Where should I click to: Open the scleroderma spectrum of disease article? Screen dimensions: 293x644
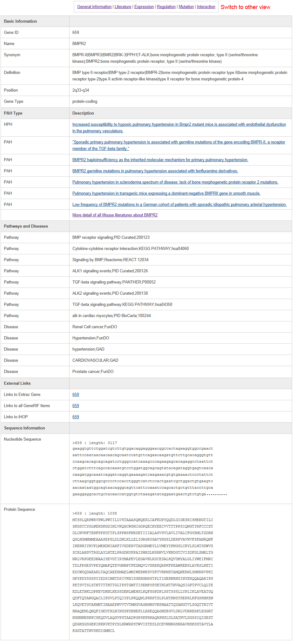pyautogui.click(x=175, y=182)
